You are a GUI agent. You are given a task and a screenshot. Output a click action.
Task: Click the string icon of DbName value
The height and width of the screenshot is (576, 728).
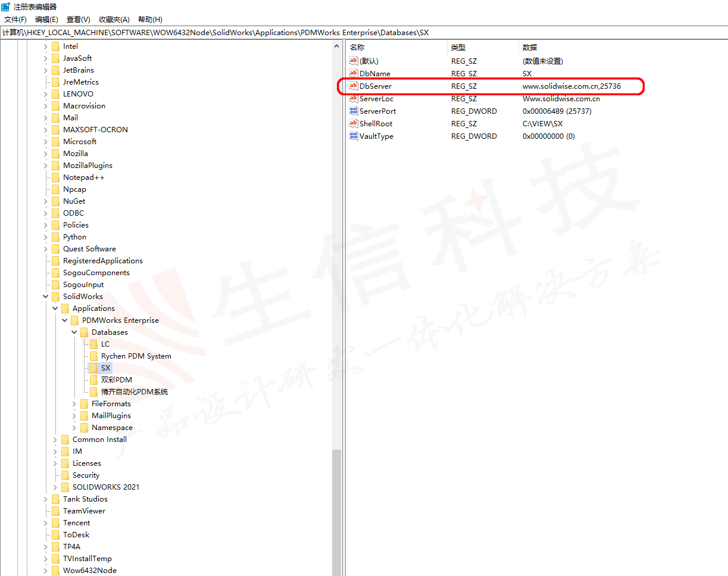pos(354,73)
